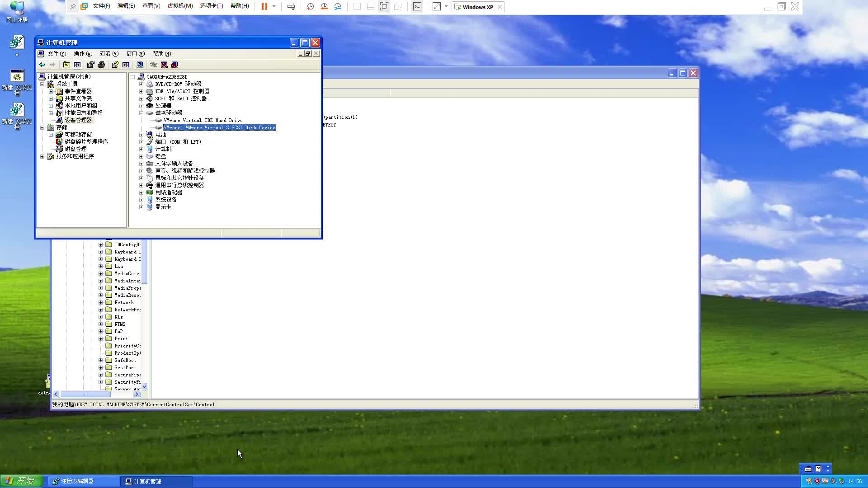Click the system tray clock 14:58

pyautogui.click(x=855, y=482)
